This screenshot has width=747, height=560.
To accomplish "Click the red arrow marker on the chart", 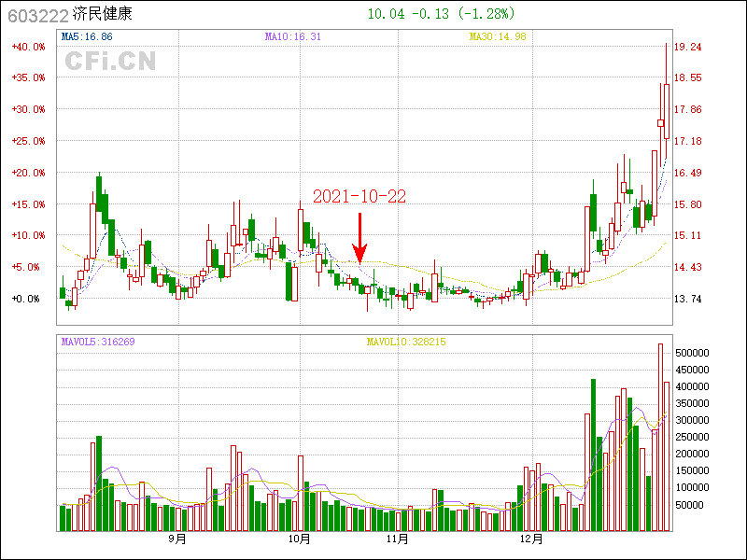I will click(x=359, y=238).
